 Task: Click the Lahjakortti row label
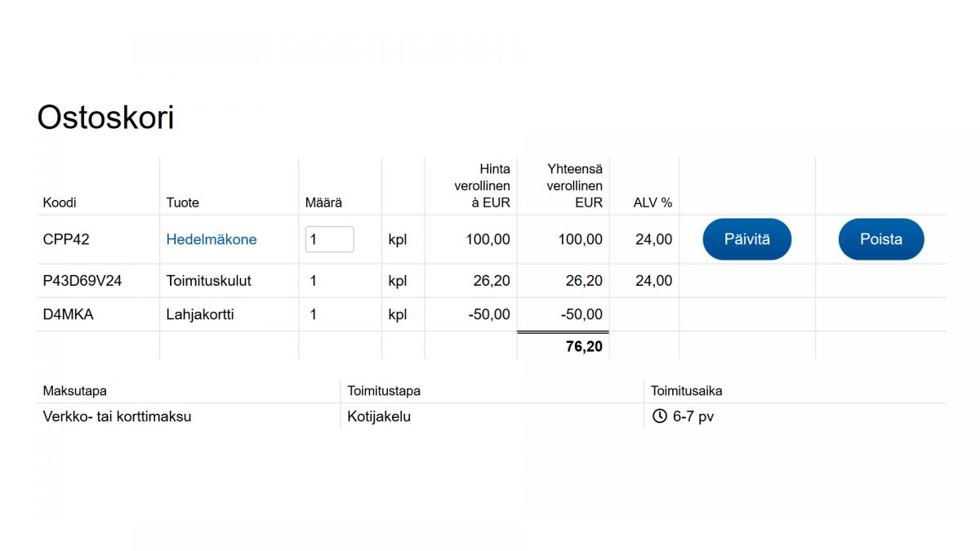(x=200, y=314)
